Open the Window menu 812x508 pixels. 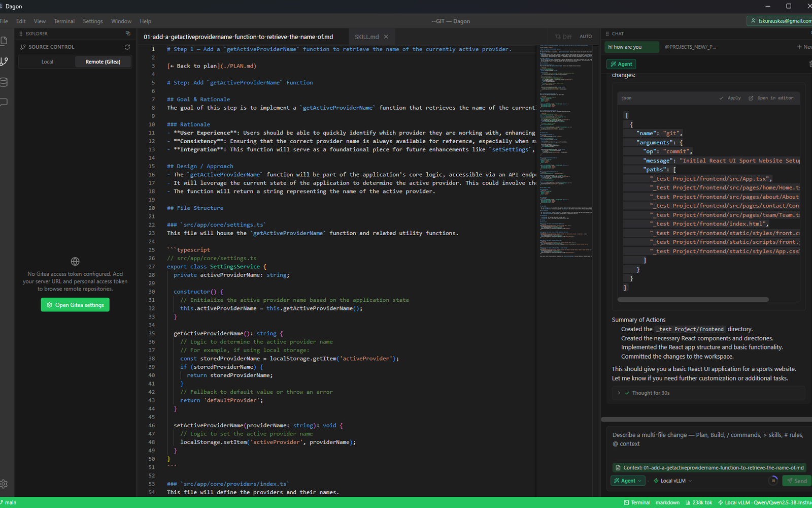(x=121, y=21)
